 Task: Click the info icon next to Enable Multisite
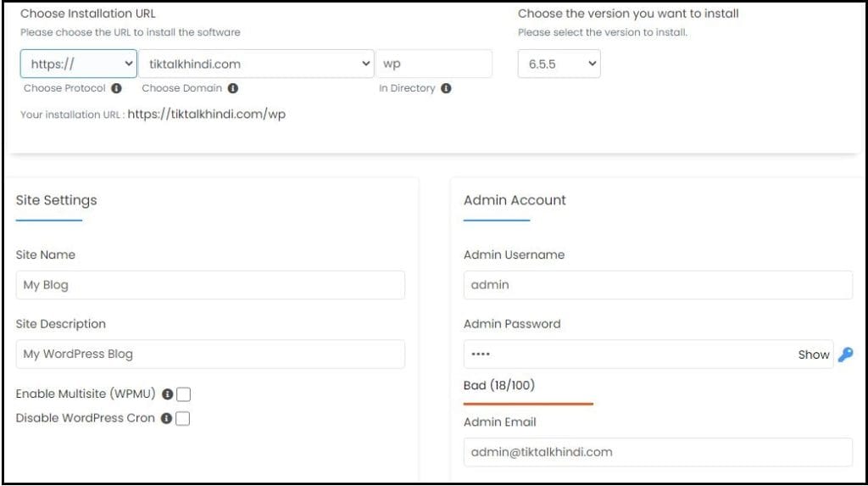pos(167,394)
